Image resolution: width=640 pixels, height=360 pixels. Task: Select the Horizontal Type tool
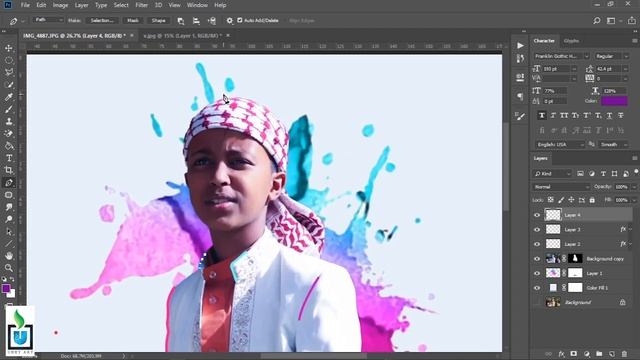pyautogui.click(x=9, y=158)
